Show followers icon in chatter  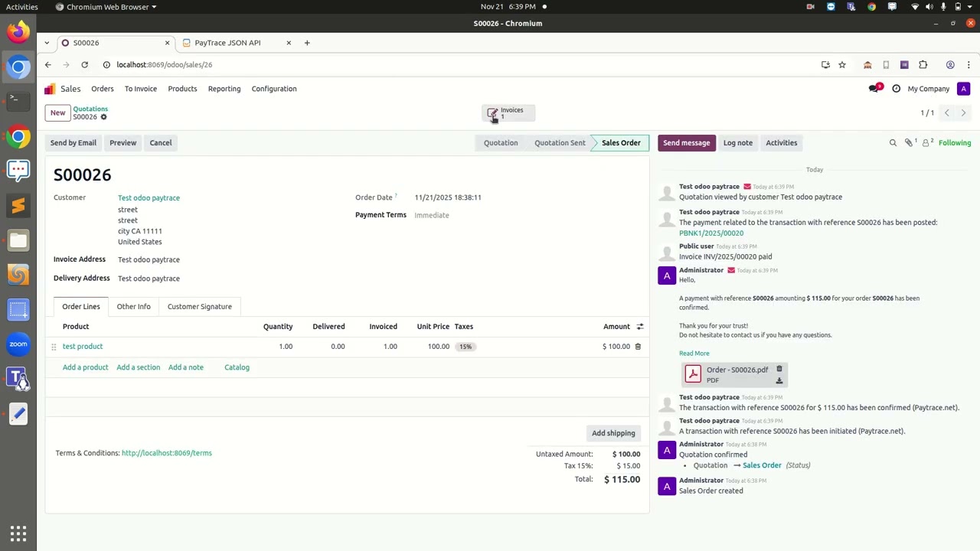[927, 143]
